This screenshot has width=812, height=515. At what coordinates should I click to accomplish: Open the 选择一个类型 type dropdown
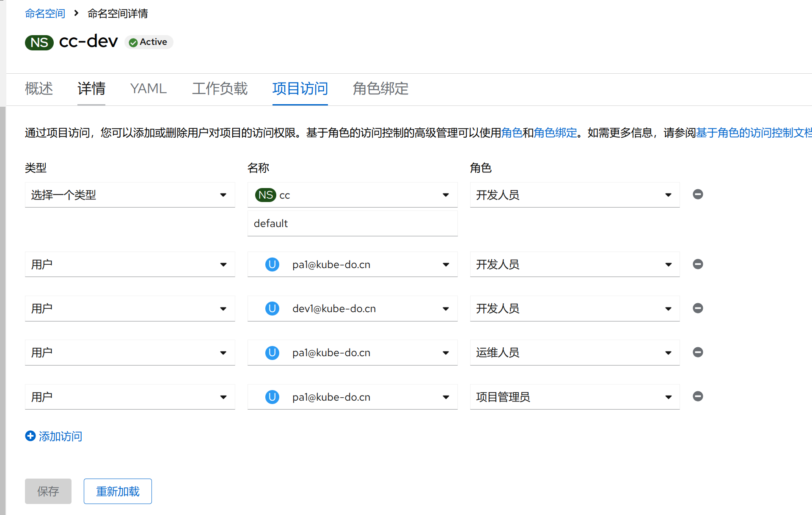pos(129,195)
